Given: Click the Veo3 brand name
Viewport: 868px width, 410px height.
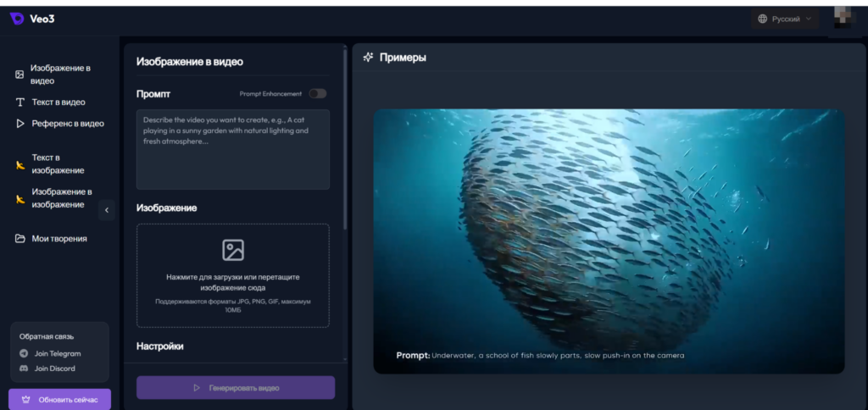Looking at the screenshot, I should pyautogui.click(x=42, y=19).
